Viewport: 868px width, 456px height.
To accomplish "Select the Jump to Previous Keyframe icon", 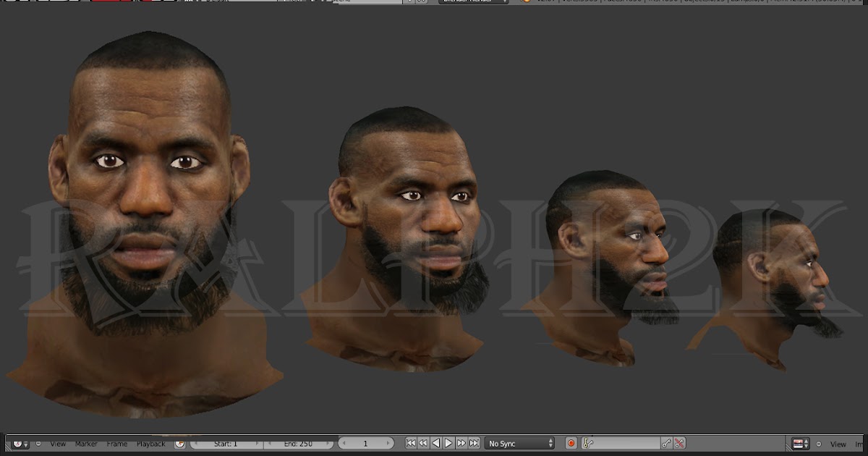I will 423,444.
